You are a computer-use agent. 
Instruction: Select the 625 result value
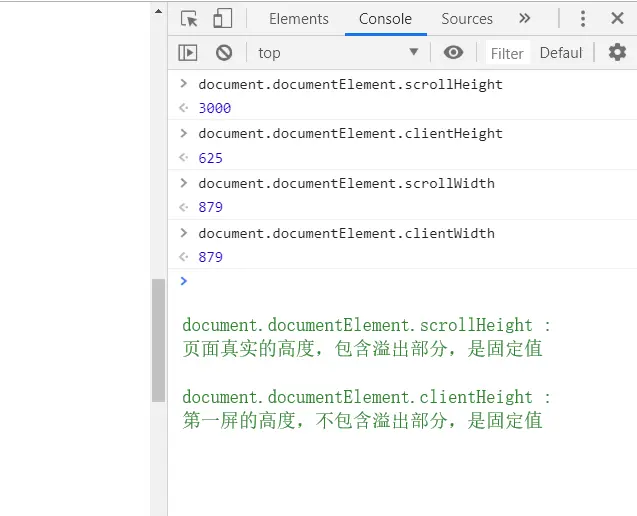point(210,158)
